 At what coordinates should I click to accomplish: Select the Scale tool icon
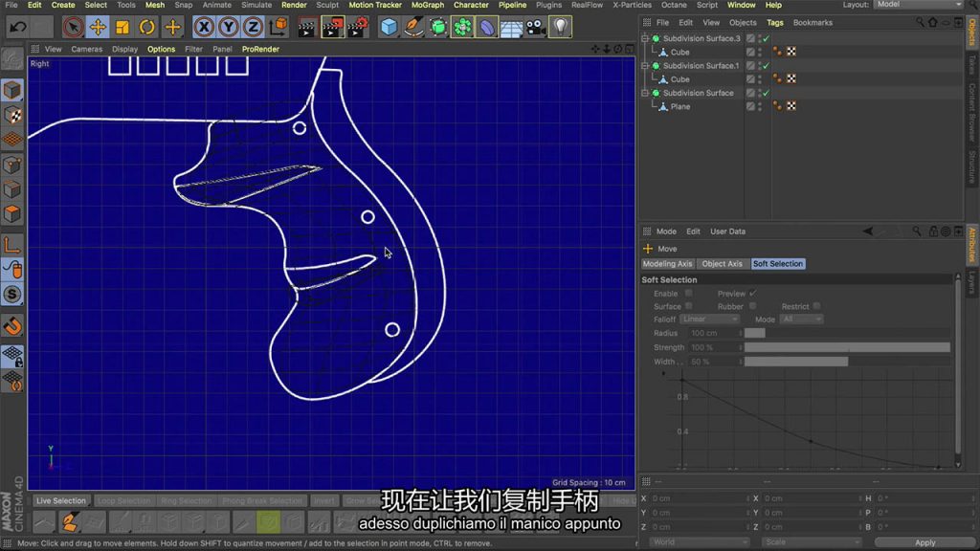[x=122, y=27]
